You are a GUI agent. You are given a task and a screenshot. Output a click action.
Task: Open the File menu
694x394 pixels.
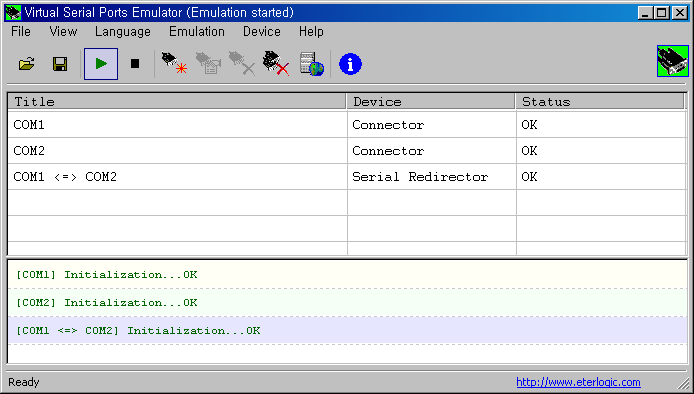[21, 31]
